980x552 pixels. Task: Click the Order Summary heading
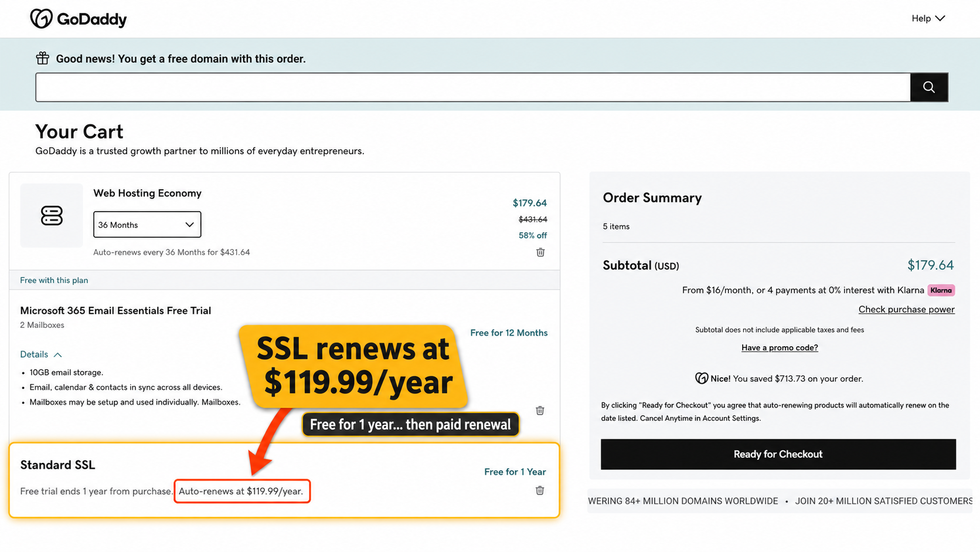pyautogui.click(x=652, y=198)
